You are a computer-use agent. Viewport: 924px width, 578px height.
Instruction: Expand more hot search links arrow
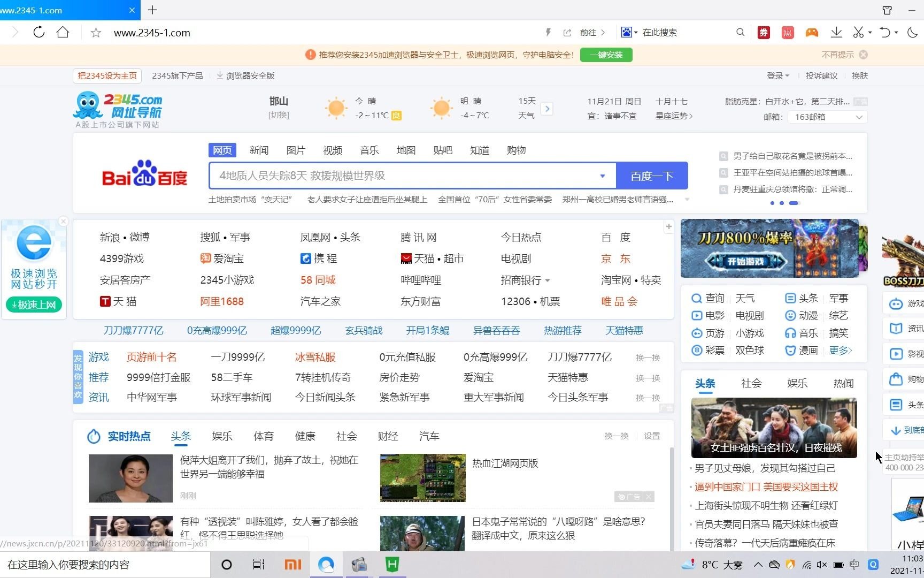pyautogui.click(x=687, y=200)
